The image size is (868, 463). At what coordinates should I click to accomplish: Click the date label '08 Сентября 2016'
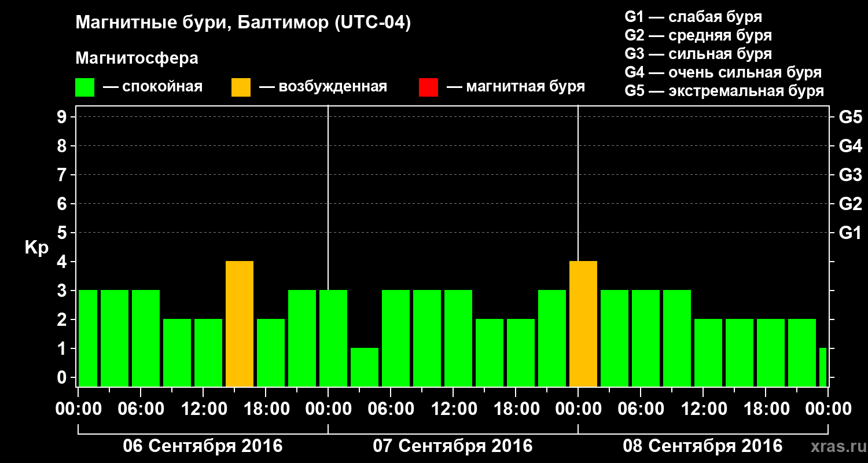(x=703, y=446)
